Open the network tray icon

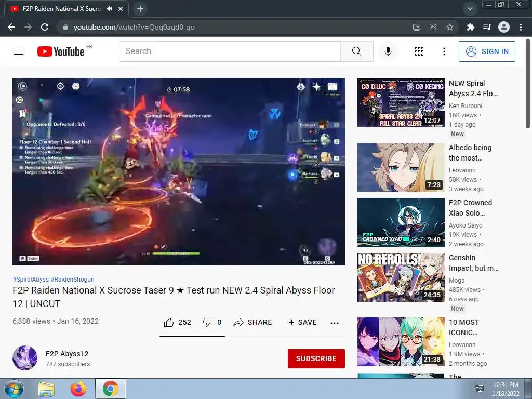pyautogui.click(x=480, y=389)
